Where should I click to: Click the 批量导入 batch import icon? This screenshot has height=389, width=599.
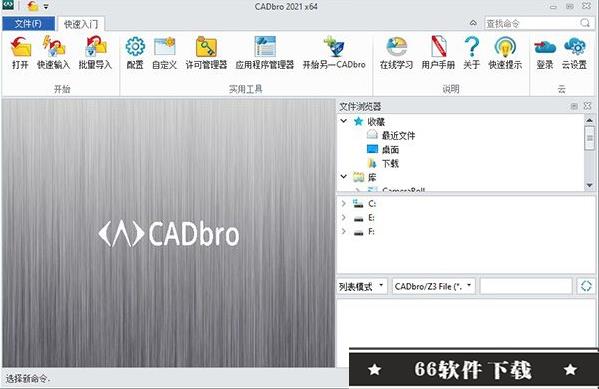(96, 47)
